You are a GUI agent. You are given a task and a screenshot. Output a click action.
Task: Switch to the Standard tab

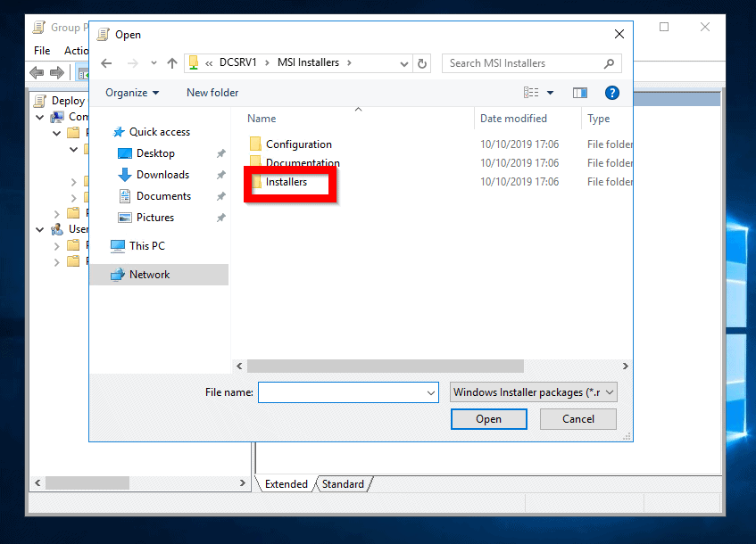343,483
